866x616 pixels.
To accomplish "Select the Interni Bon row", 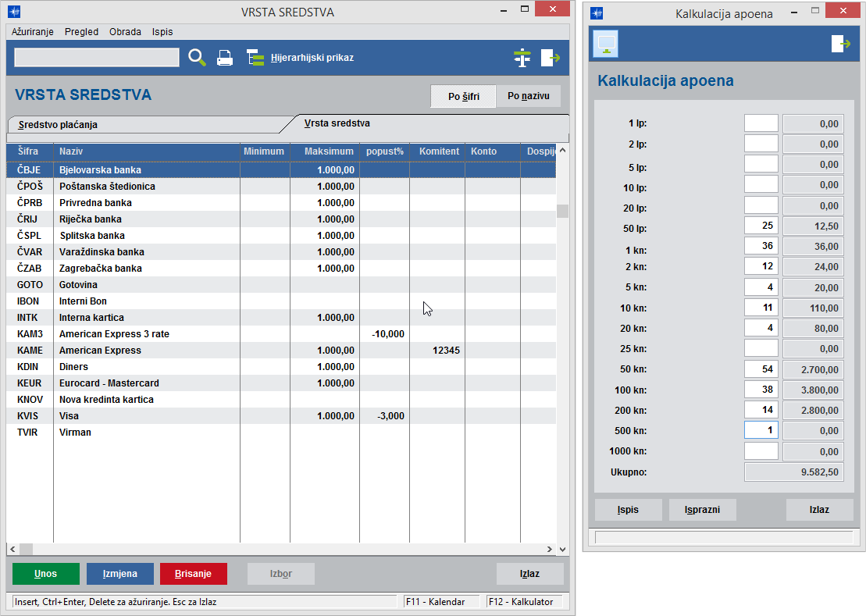I will click(x=281, y=301).
